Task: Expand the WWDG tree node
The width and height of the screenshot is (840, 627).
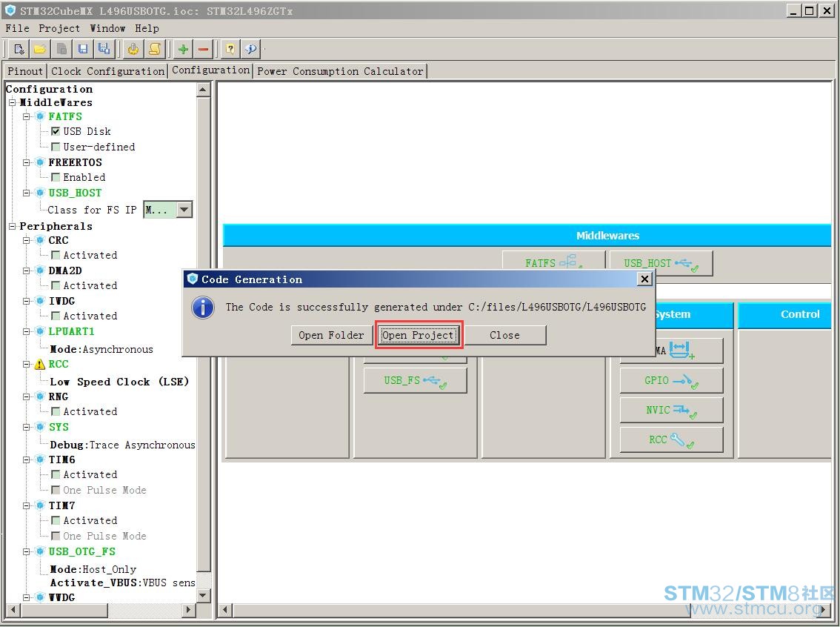Action: 26,597
